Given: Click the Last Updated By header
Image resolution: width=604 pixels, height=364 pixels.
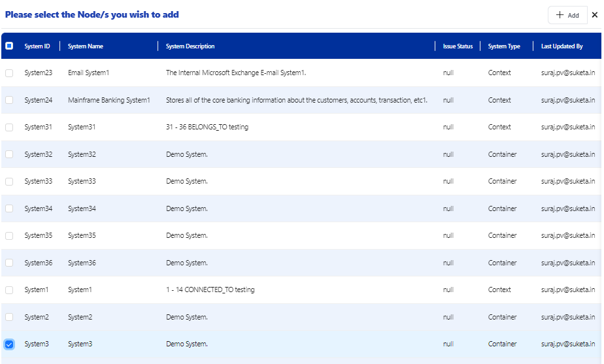Looking at the screenshot, I should pos(562,46).
